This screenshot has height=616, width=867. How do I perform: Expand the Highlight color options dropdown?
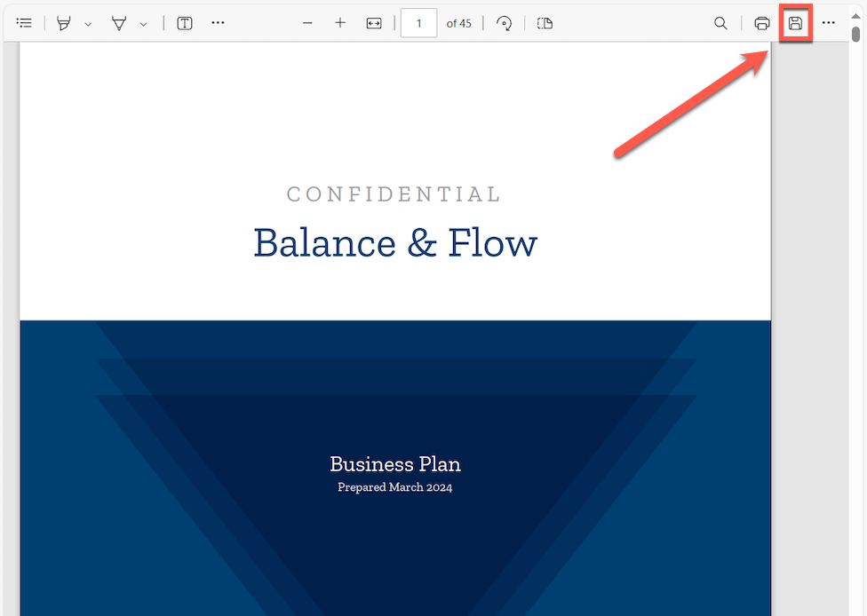click(88, 24)
